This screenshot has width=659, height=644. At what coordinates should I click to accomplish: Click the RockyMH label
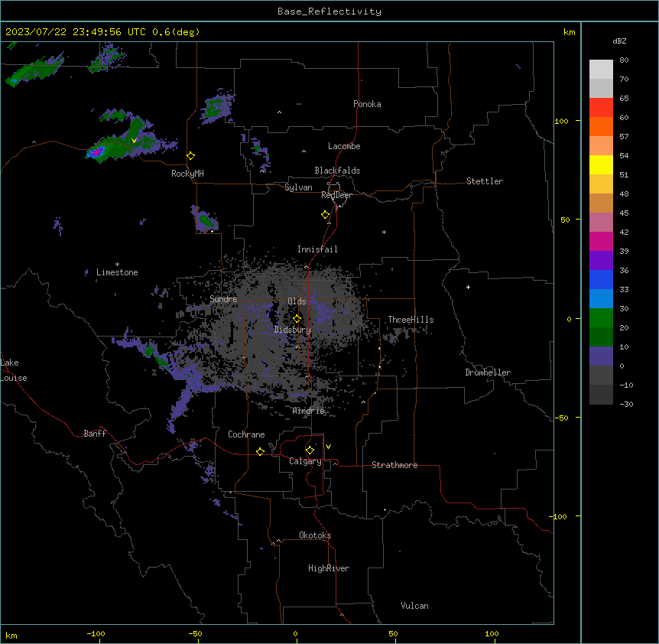tap(187, 174)
